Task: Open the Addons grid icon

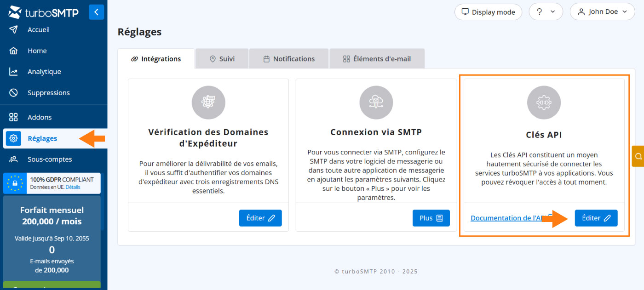Action: coord(14,117)
